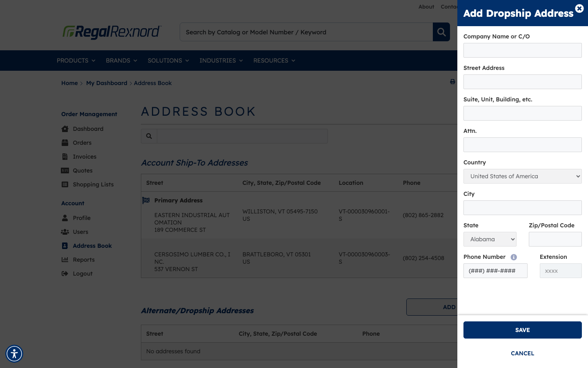Screen dimensions: 588x368
Task: Go to My Dashboard breadcrumb link
Action: click(107, 83)
